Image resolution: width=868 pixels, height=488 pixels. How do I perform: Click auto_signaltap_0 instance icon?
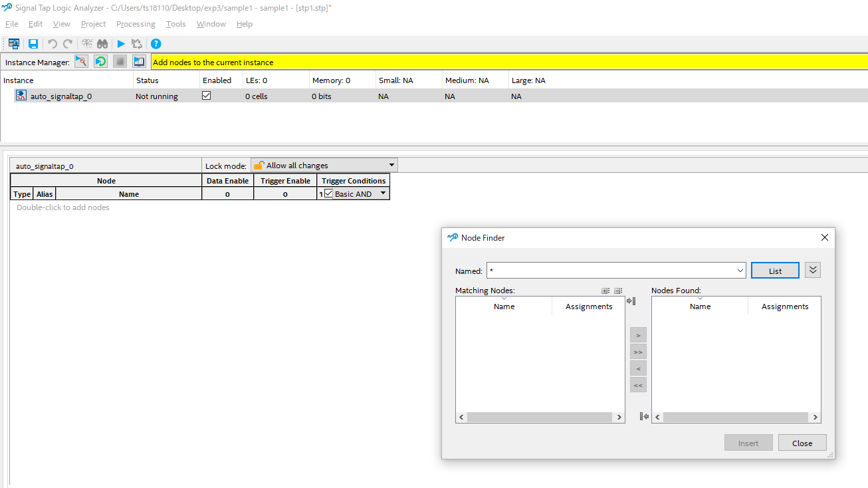click(21, 96)
